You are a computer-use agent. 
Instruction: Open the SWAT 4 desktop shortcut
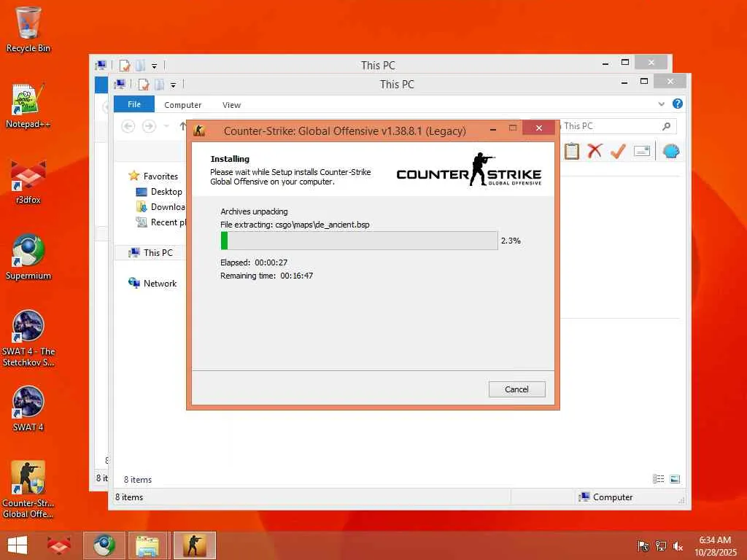pyautogui.click(x=28, y=408)
